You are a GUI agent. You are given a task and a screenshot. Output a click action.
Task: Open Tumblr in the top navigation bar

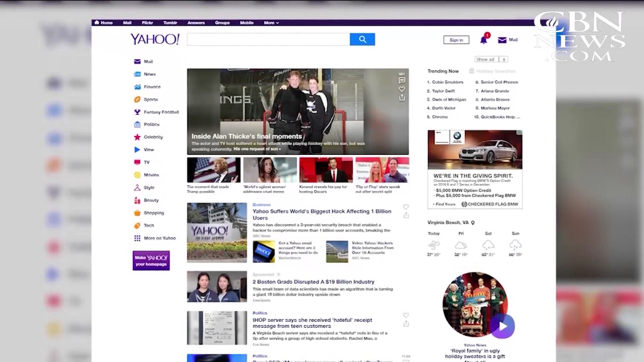[170, 23]
